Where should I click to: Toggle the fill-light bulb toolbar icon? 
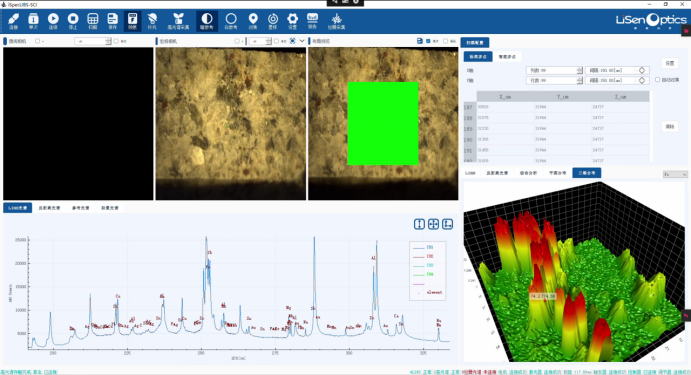coord(152,20)
